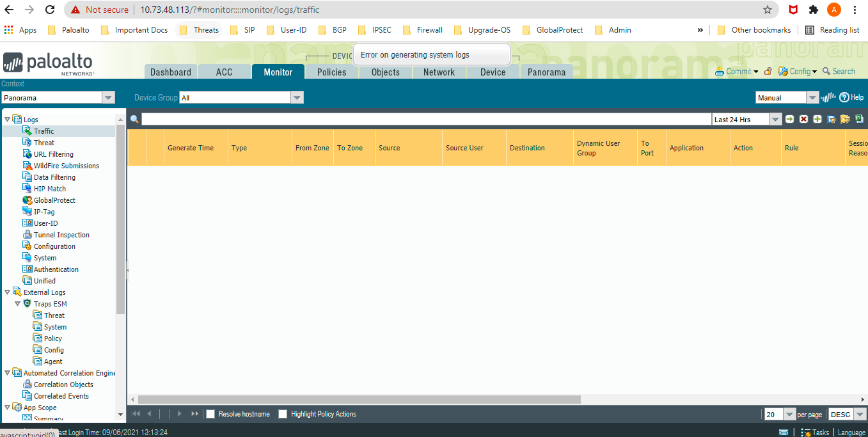The image size is (868, 437).
Task: Open Threat logs in sidebar
Action: pyautogui.click(x=44, y=142)
